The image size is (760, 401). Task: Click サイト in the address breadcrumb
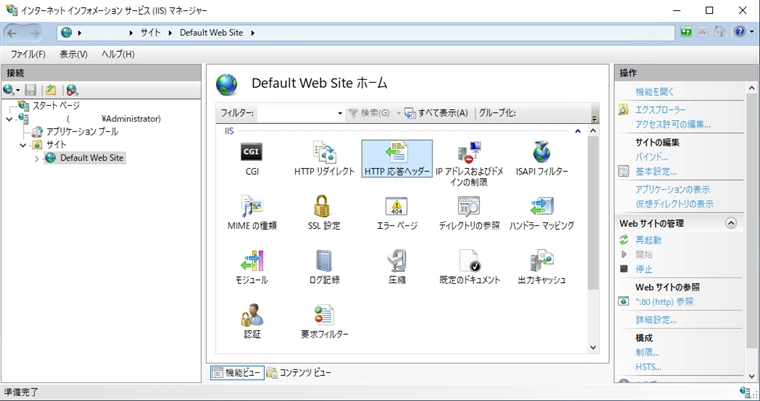point(150,33)
